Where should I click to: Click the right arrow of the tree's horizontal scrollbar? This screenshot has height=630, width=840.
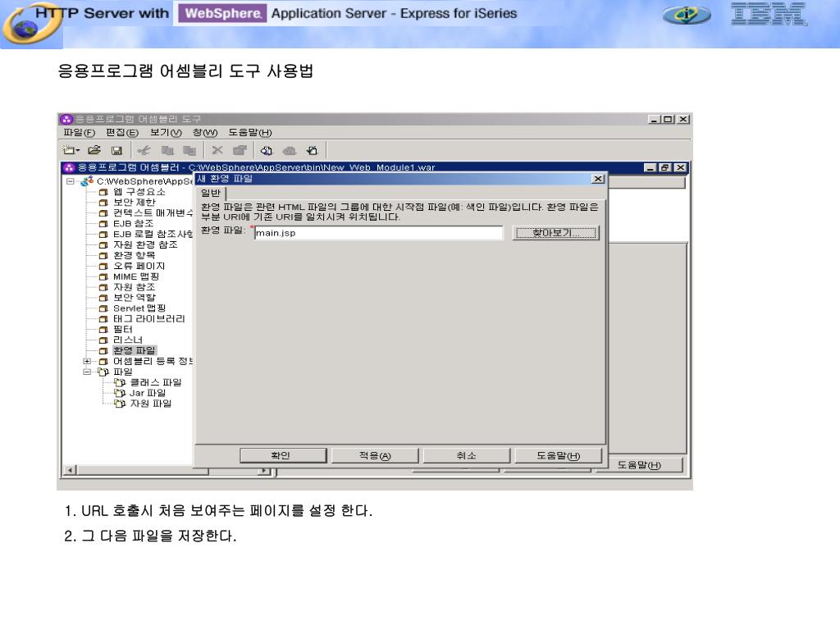(264, 470)
